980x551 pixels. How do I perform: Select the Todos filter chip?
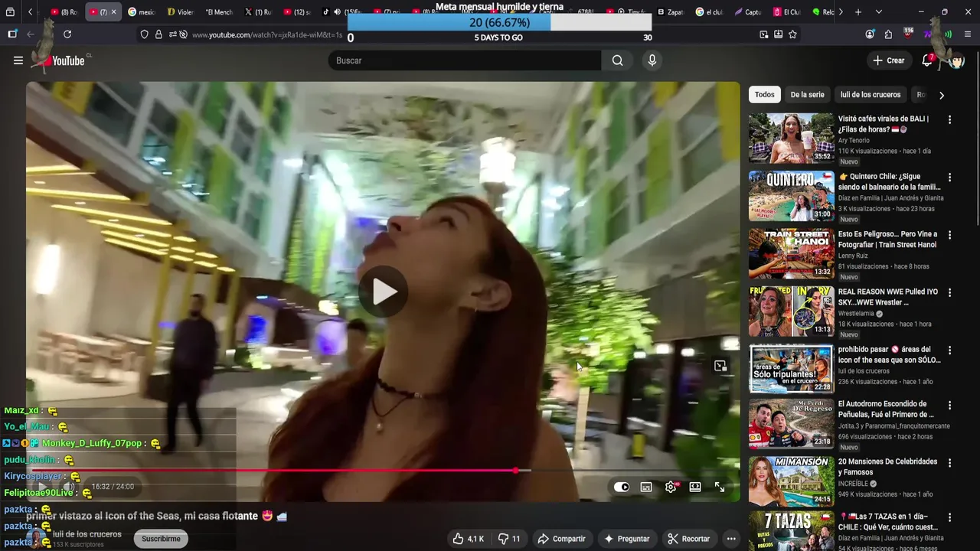pos(764,95)
